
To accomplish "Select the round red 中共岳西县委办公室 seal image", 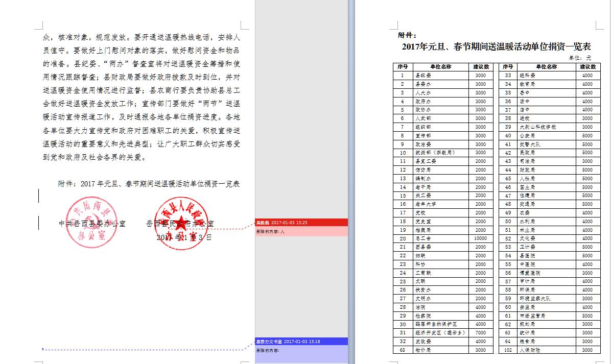I will (x=91, y=222).
